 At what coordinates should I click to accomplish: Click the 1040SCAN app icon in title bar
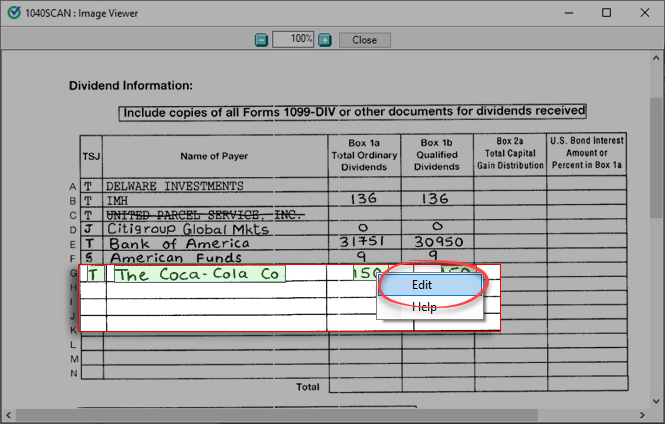(x=14, y=13)
